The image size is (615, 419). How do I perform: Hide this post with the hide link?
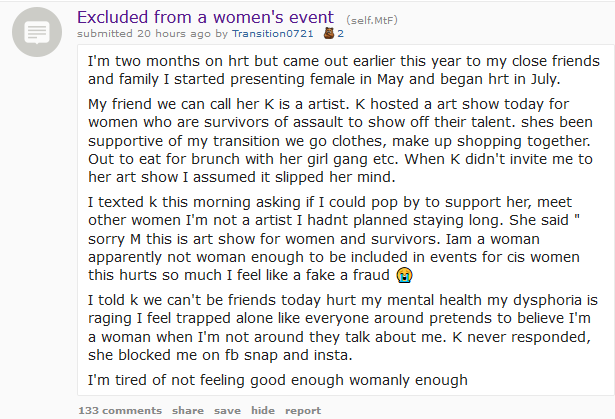(263, 410)
